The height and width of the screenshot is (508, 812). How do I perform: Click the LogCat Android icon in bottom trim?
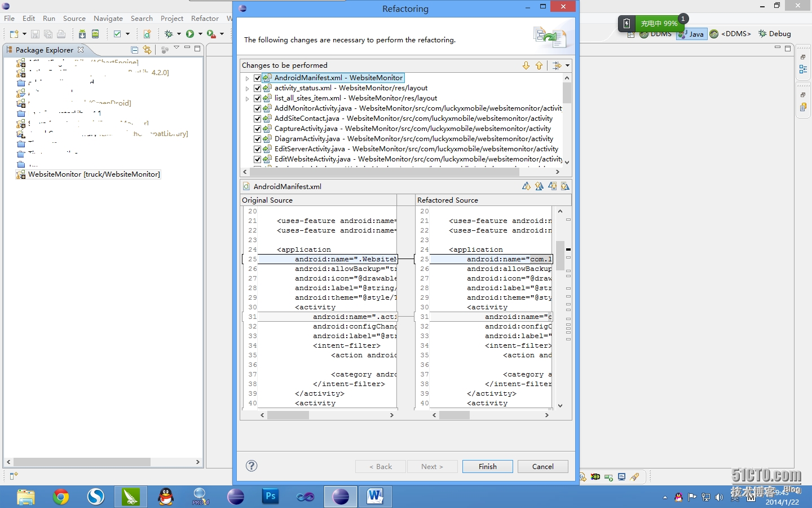595,477
